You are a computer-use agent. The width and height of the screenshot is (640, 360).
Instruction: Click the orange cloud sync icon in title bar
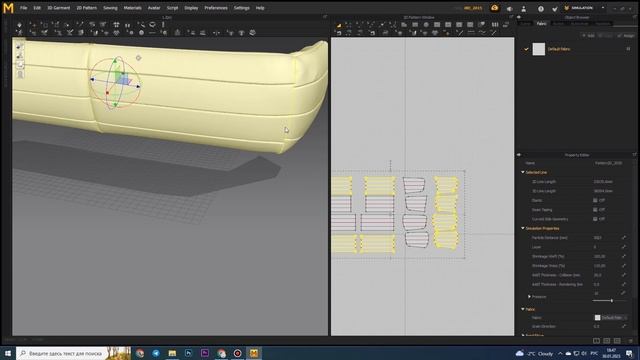pos(494,8)
